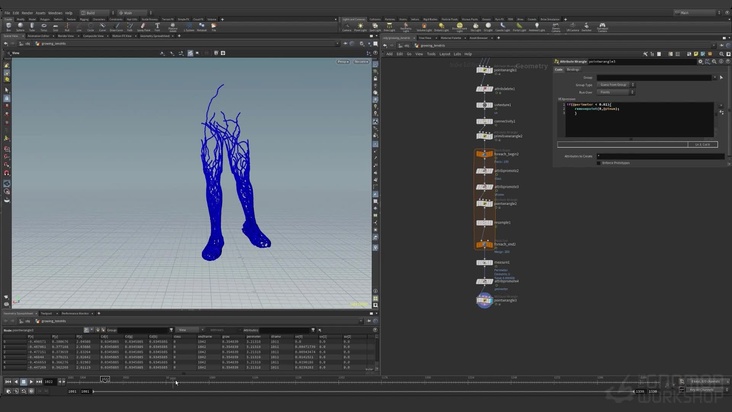Select the foreach_begin2 node
The height and width of the screenshot is (412, 732).
[484, 154]
